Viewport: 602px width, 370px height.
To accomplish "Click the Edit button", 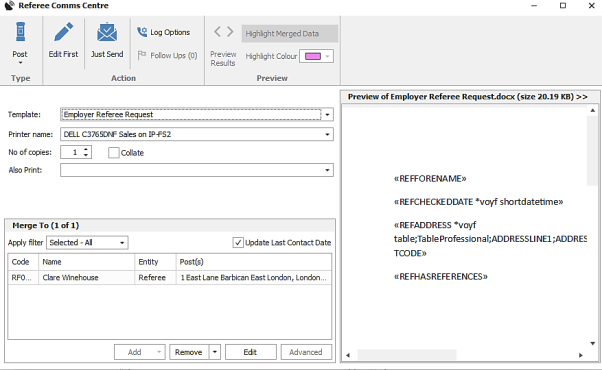I will tap(250, 352).
